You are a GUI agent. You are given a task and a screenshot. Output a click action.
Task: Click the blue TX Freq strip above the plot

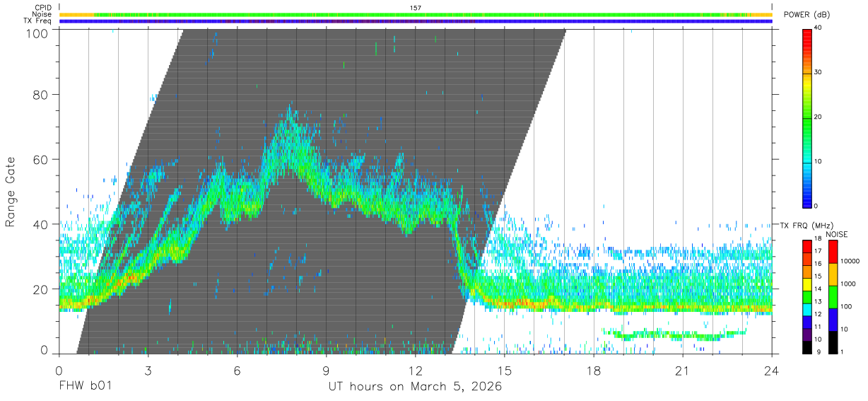tap(417, 21)
